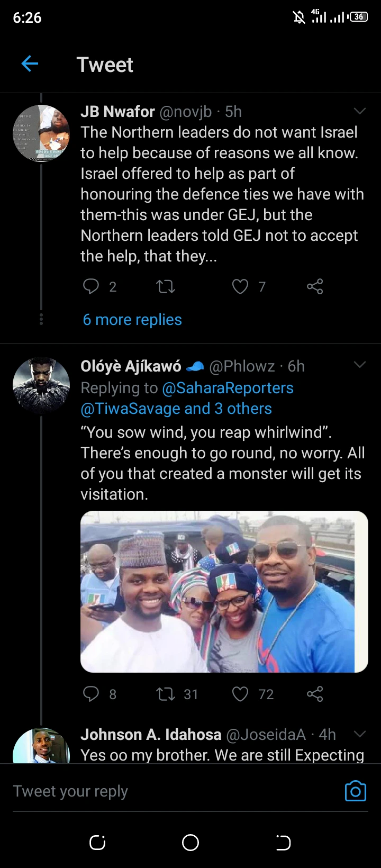Go back using the blue arrow

click(x=30, y=64)
